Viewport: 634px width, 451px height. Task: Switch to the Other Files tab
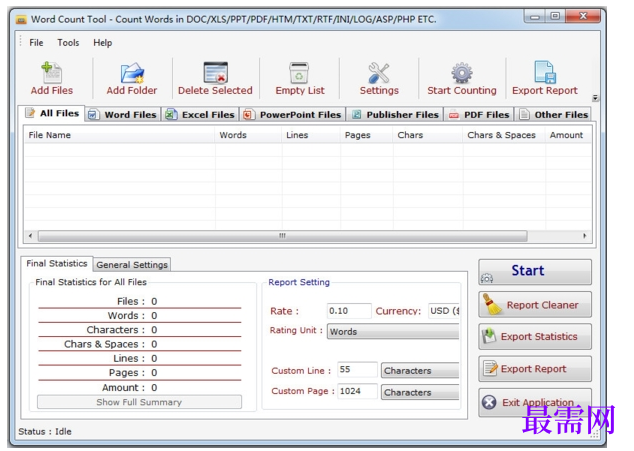[x=554, y=115]
